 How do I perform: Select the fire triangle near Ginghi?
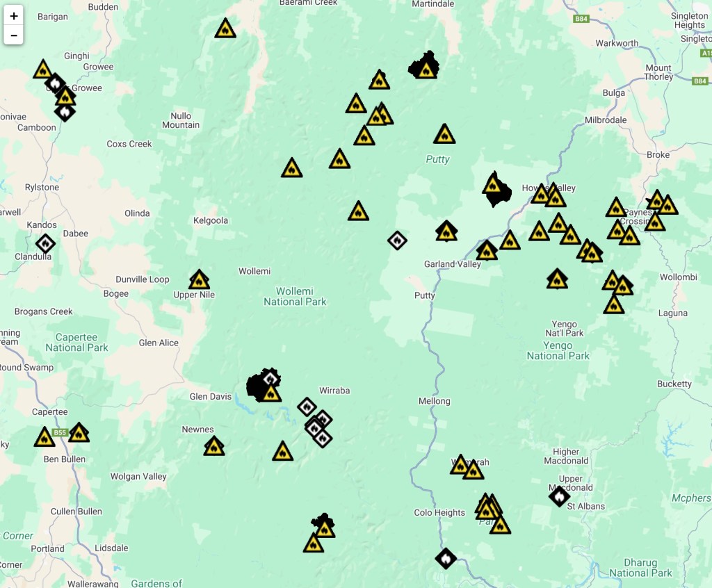coord(43,70)
